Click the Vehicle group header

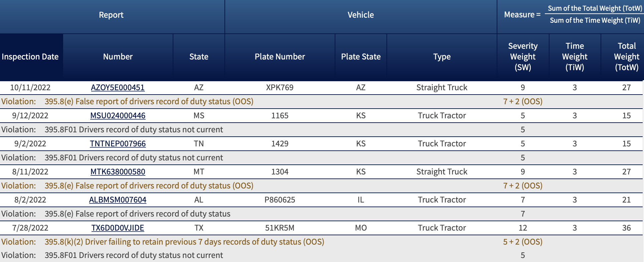coord(361,15)
